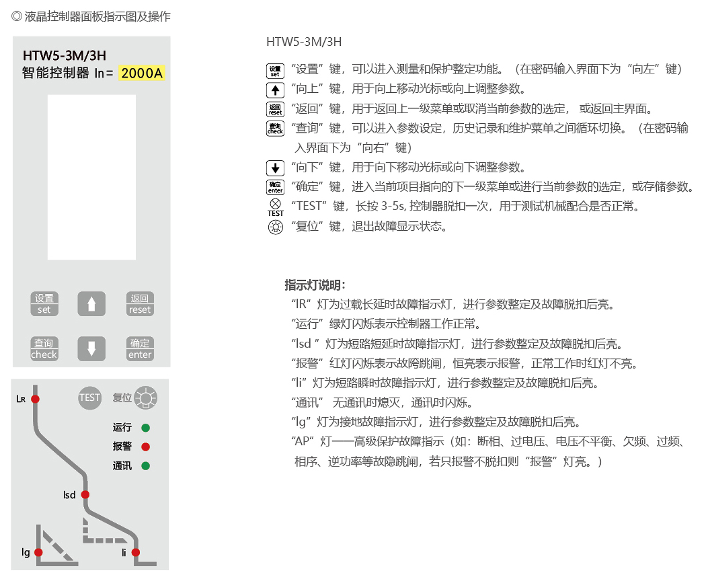Viewport: 710px width, 588px height.
Task: Click the green 运行 indicator light
Action: coord(146,428)
